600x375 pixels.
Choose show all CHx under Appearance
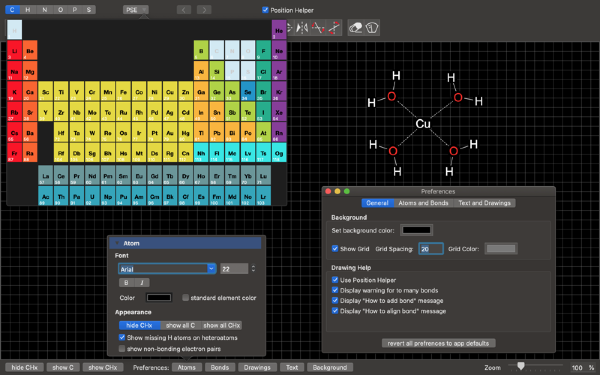tap(222, 325)
